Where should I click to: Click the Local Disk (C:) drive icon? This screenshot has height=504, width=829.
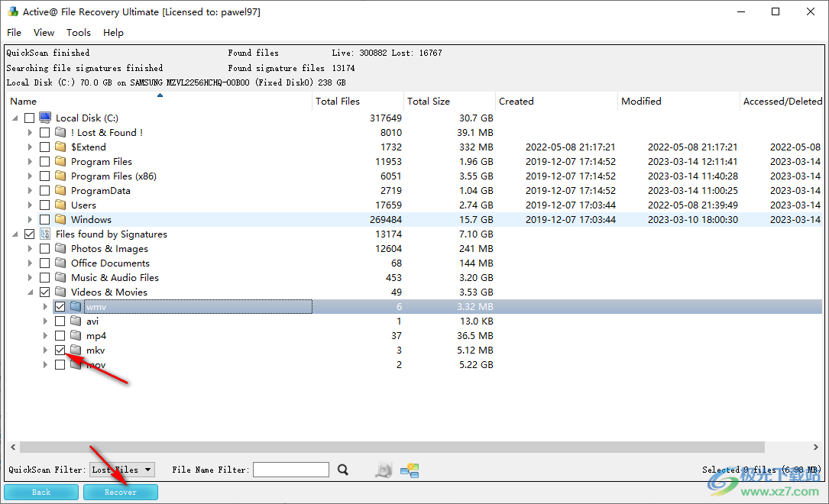tap(45, 118)
